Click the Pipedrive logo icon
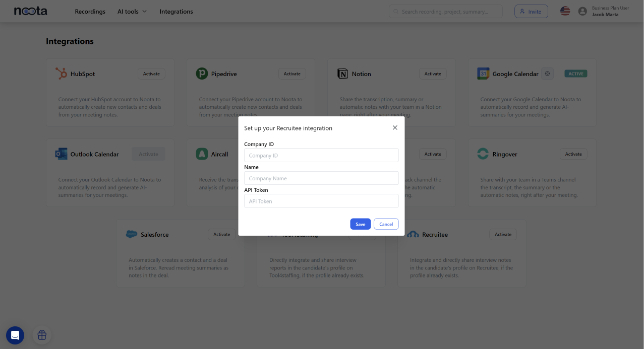 click(202, 74)
